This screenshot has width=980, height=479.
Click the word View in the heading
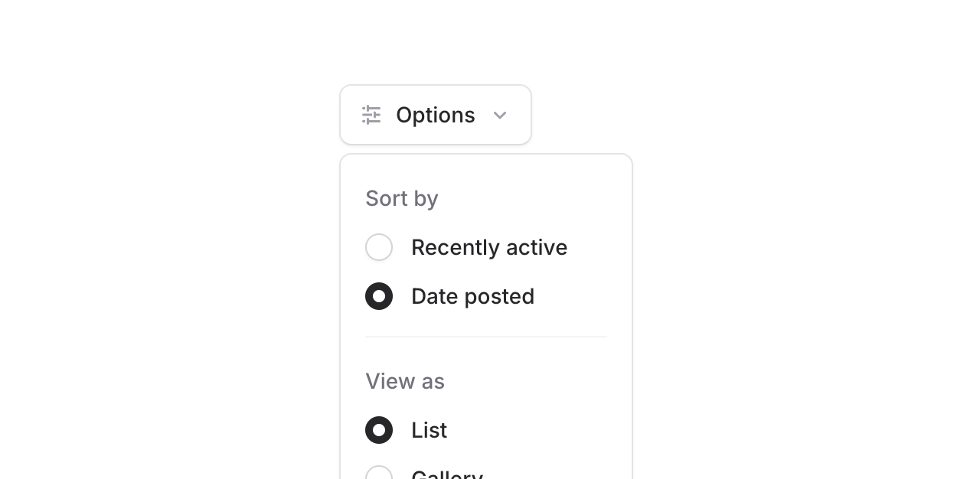pyautogui.click(x=386, y=381)
